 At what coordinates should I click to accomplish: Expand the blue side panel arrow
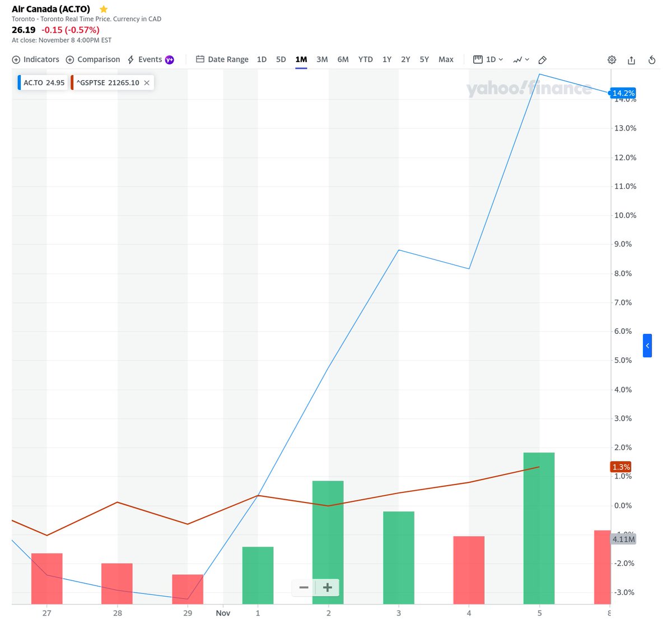(647, 346)
